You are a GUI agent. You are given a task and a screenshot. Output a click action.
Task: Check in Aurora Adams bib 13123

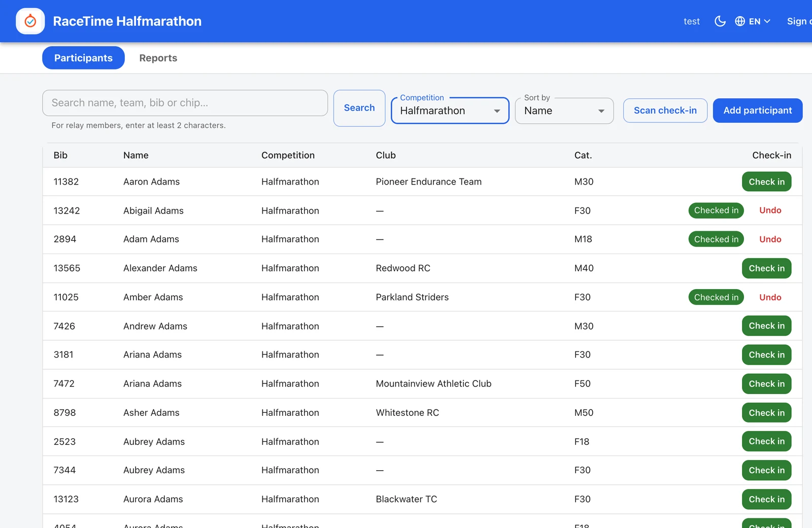[766, 499]
